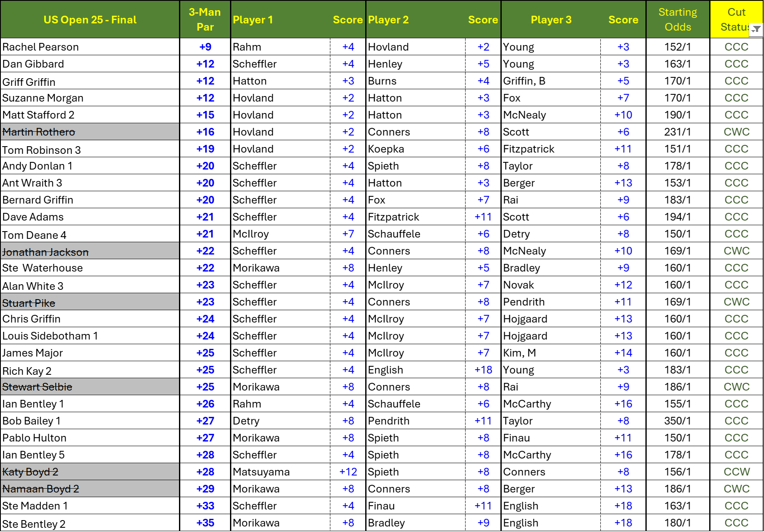Select the 'Tom Robinson 3' name cell
764x532 pixels.
coord(90,149)
